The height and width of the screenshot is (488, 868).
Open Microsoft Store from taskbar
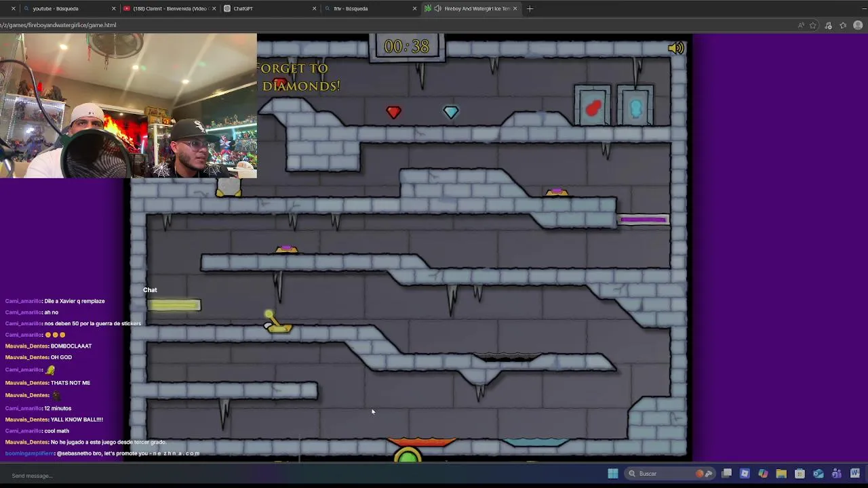click(800, 474)
